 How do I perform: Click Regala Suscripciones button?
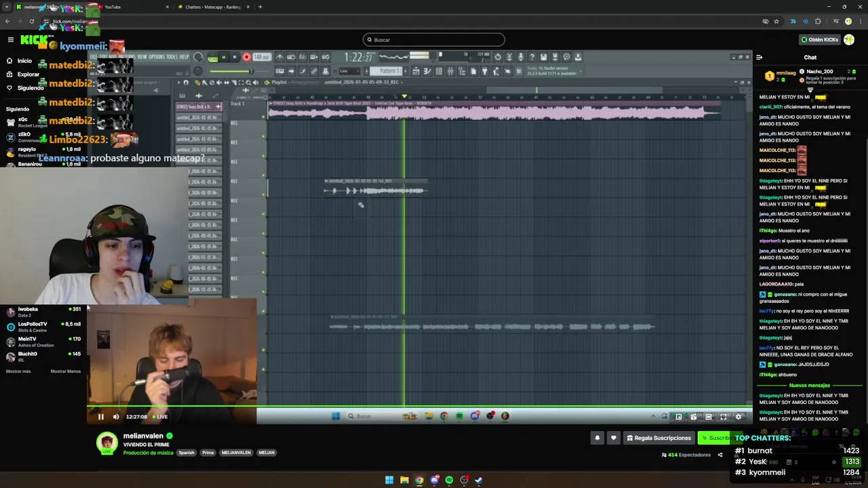658,438
